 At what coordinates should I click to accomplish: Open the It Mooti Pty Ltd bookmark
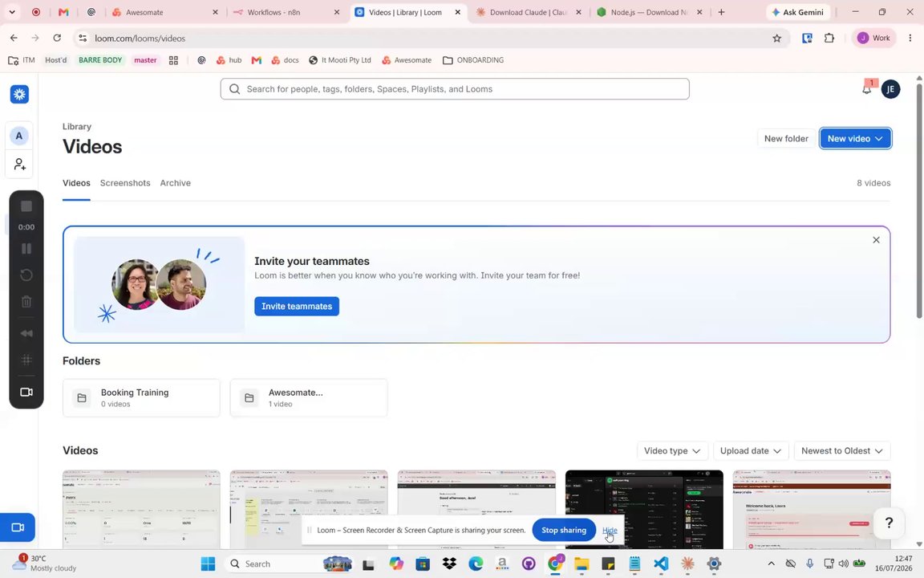click(x=340, y=60)
